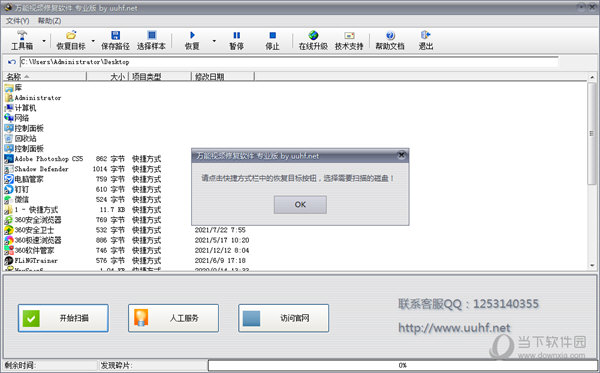The height and width of the screenshot is (373, 600).
Task: Select the 360安全浏览器 shortcut
Action: 33,220
